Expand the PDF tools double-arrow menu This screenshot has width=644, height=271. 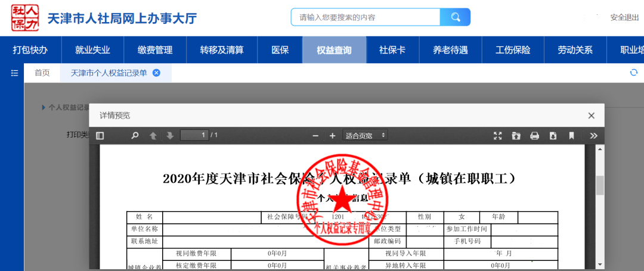(x=593, y=136)
